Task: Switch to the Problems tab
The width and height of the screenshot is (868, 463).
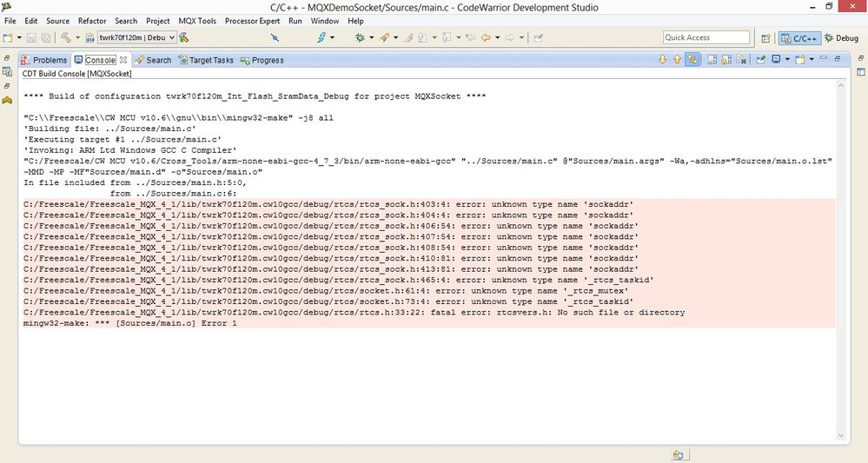Action: [43, 60]
